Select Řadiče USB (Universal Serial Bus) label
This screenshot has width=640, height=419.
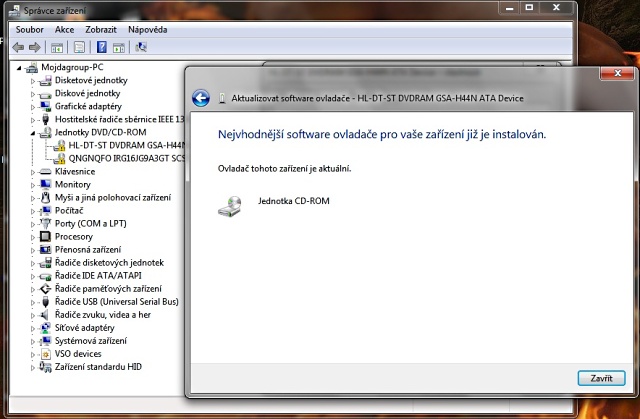117,302
